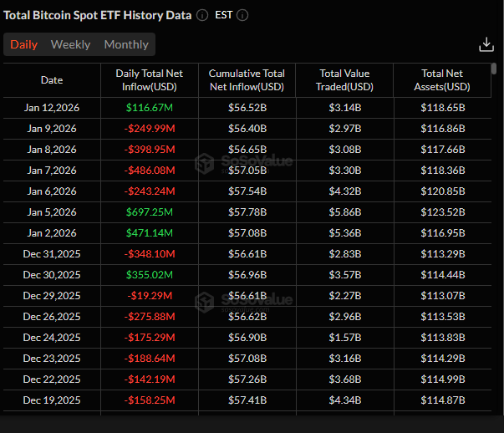Click the $123.52B net assets value
Image resolution: width=504 pixels, height=433 pixels.
click(443, 212)
